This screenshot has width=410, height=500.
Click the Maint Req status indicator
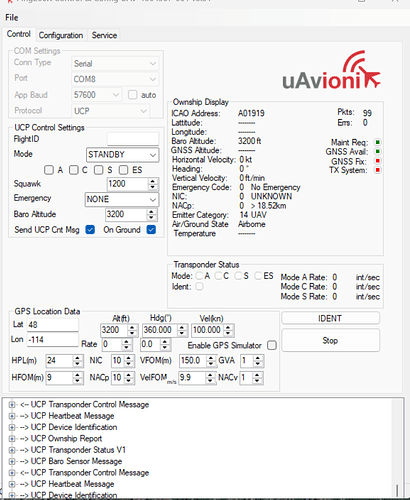pos(378,142)
